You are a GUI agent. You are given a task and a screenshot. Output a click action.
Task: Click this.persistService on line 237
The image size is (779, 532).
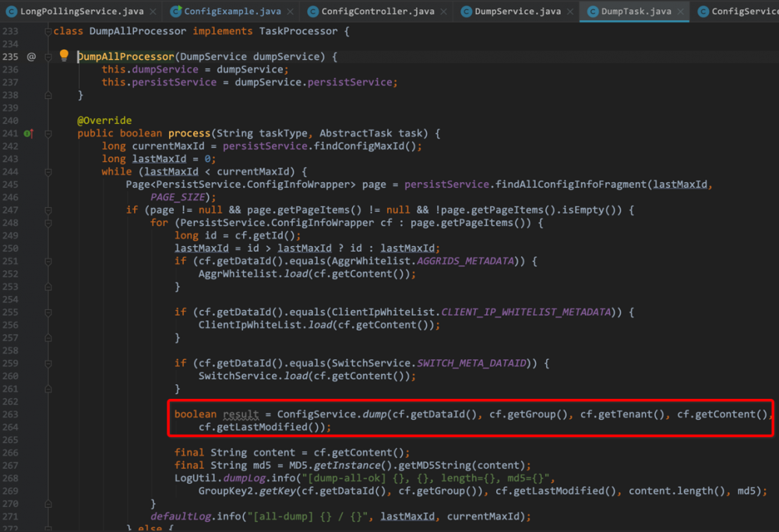coord(159,82)
